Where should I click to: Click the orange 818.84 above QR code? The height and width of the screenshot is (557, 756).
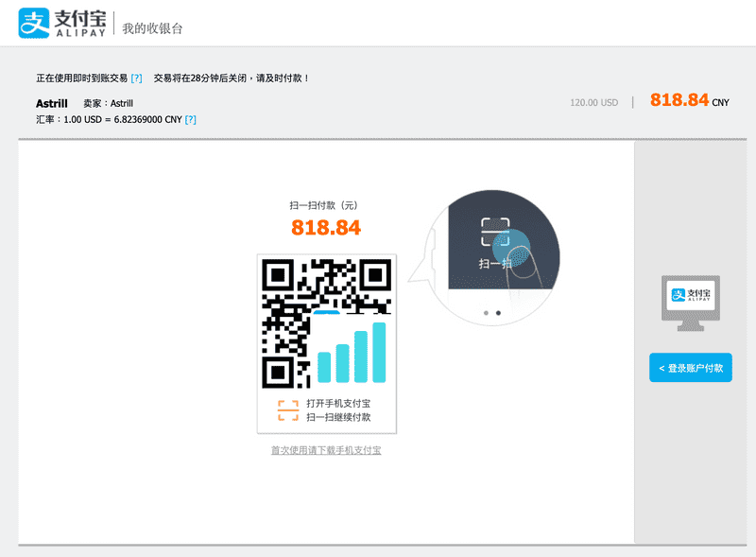click(x=326, y=228)
